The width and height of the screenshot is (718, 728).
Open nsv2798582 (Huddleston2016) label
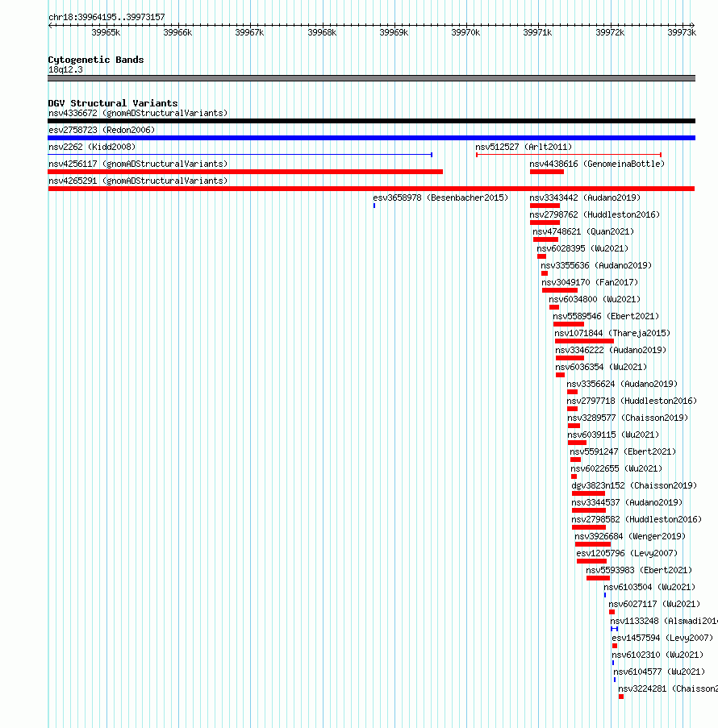(637, 519)
